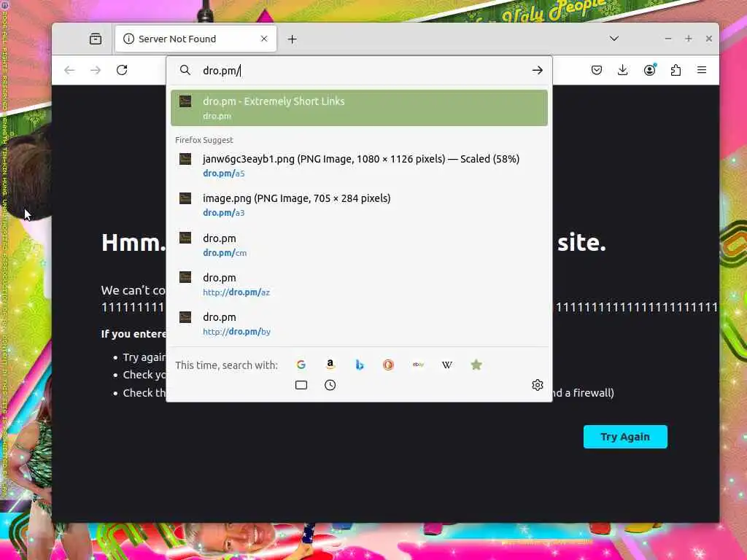
Task: Click favicon of image.png suggestion
Action: click(185, 198)
